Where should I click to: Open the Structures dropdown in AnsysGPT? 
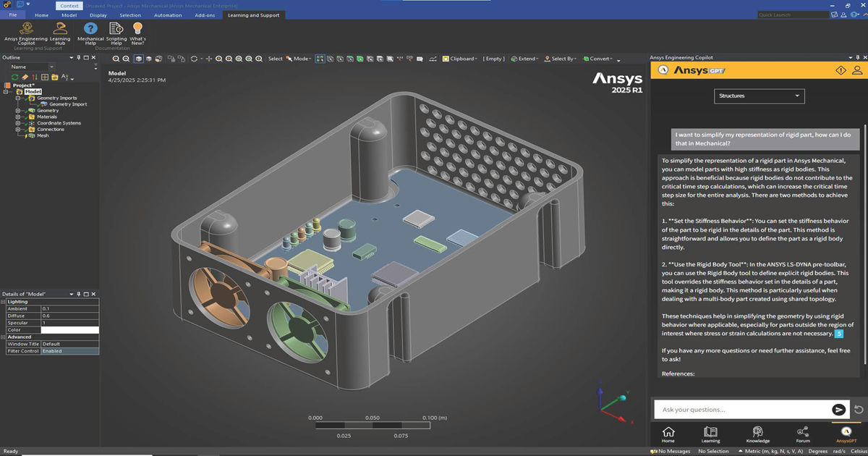(759, 96)
